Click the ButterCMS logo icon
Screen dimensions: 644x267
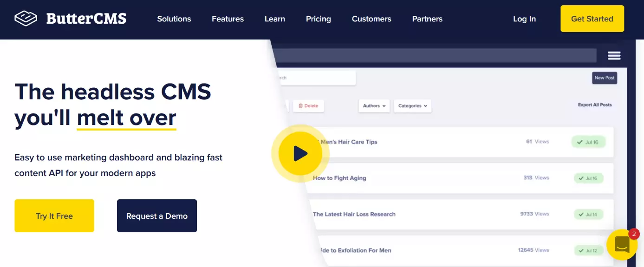(x=26, y=19)
